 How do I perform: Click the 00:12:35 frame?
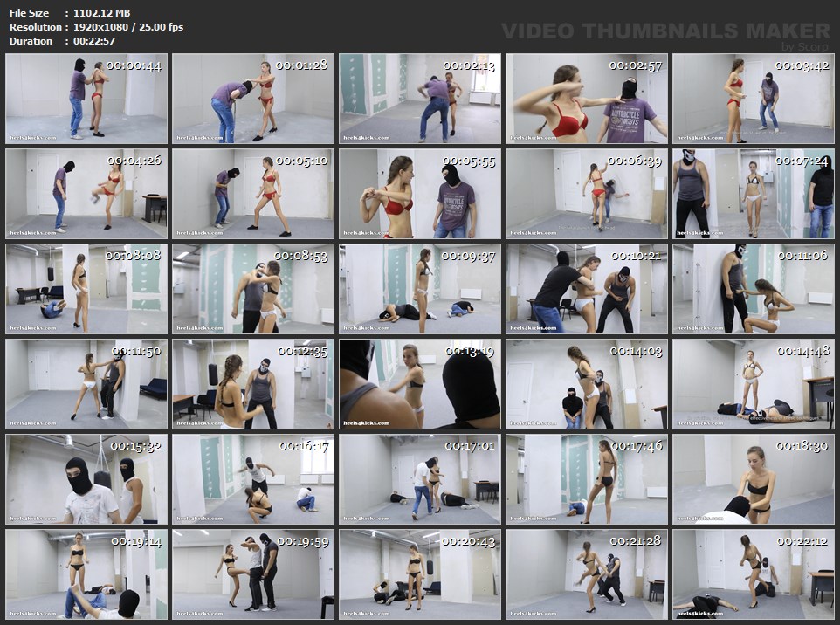252,384
